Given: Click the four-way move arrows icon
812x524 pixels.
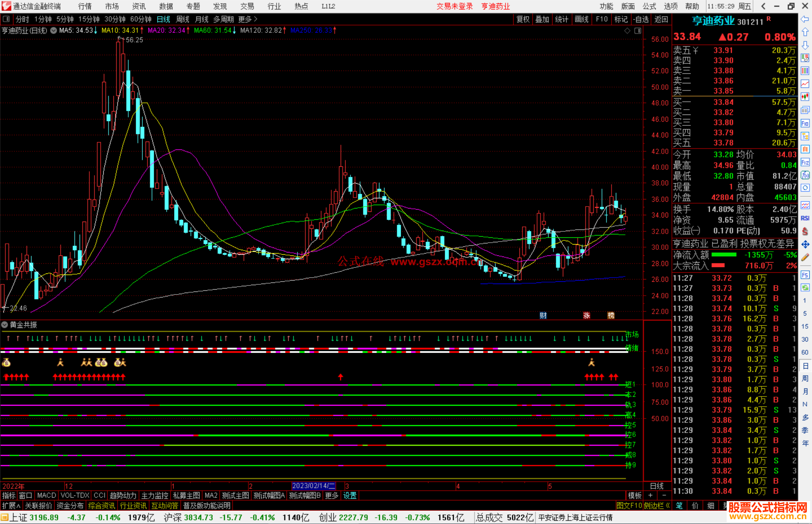Looking at the screenshot, I should click(805, 245).
